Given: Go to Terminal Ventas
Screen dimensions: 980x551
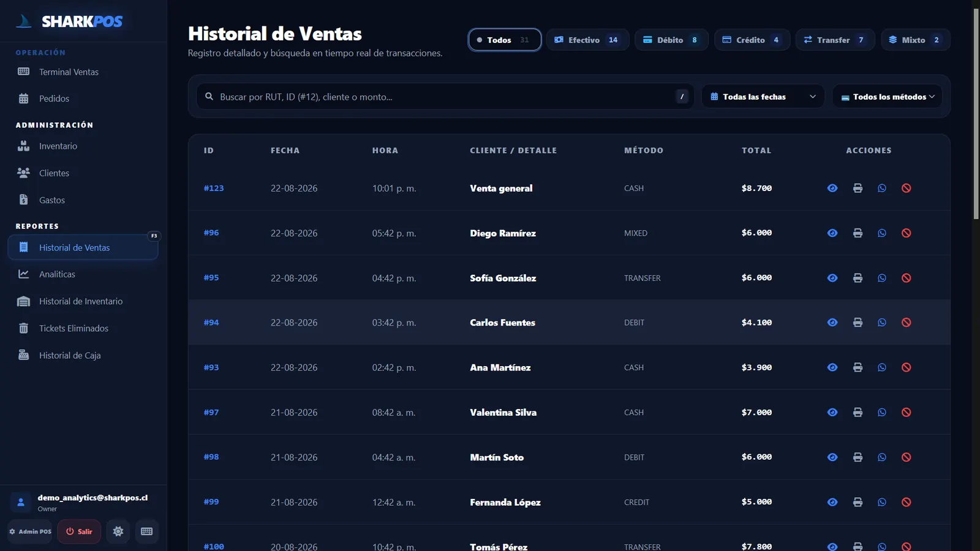Looking at the screenshot, I should click(x=83, y=72).
